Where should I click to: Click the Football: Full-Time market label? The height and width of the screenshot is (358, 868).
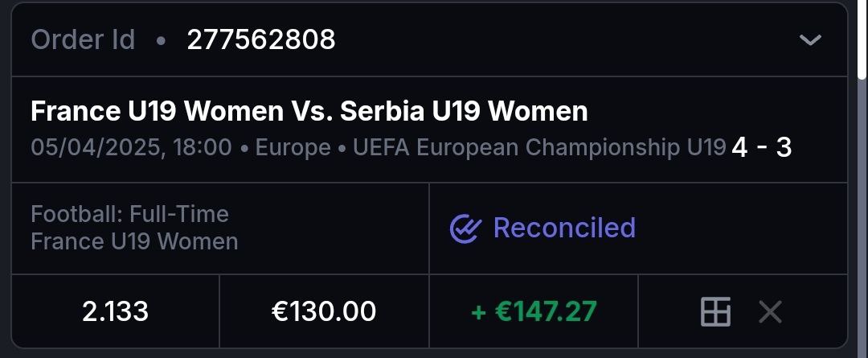(x=129, y=214)
